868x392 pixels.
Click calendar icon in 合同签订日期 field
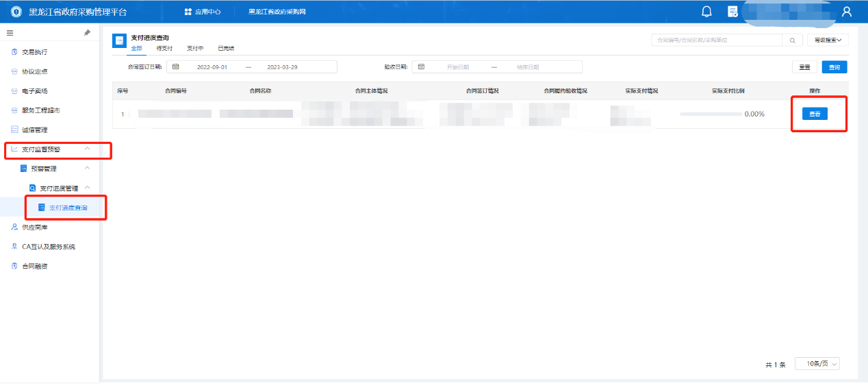click(175, 66)
